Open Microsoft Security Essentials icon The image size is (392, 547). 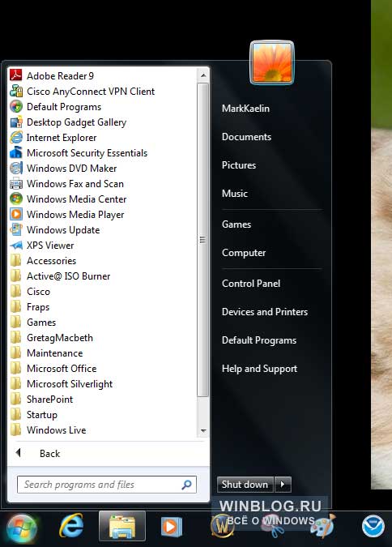(x=16, y=153)
